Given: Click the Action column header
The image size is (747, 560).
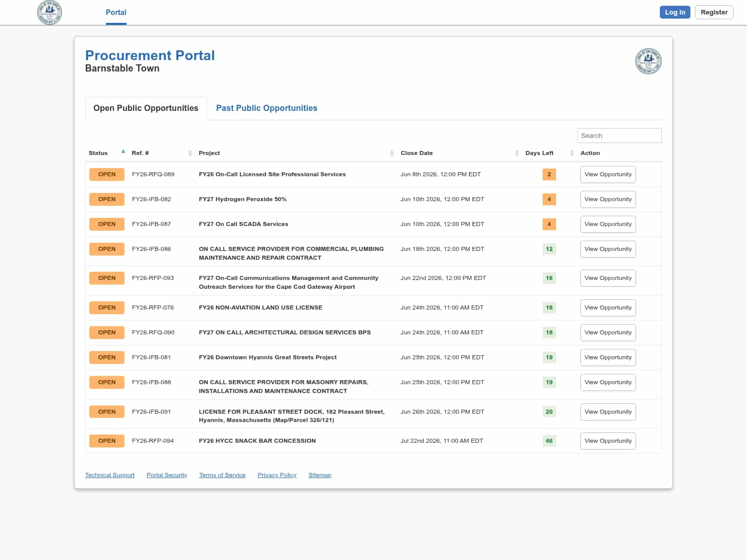Looking at the screenshot, I should point(590,153).
